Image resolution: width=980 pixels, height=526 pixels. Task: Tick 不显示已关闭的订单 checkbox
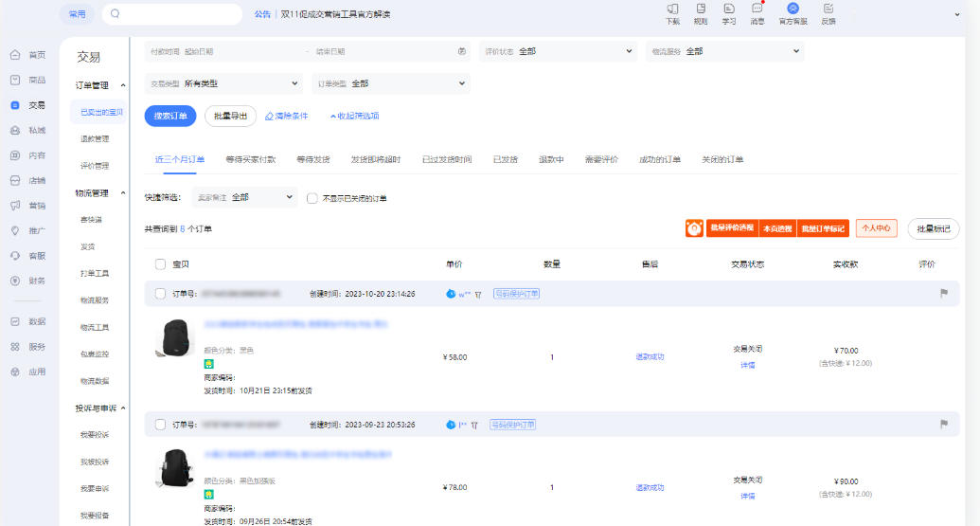(x=313, y=198)
